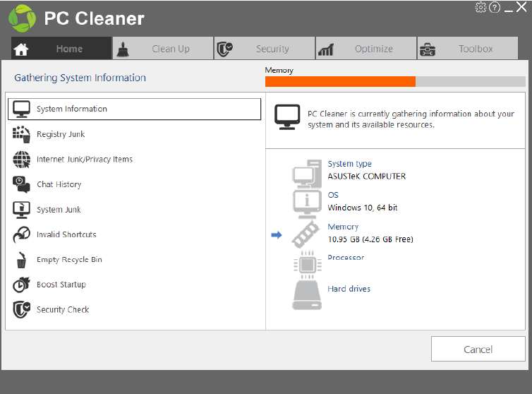Open settings via the gear icon
Image resolution: width=532 pixels, height=394 pixels.
480,7
